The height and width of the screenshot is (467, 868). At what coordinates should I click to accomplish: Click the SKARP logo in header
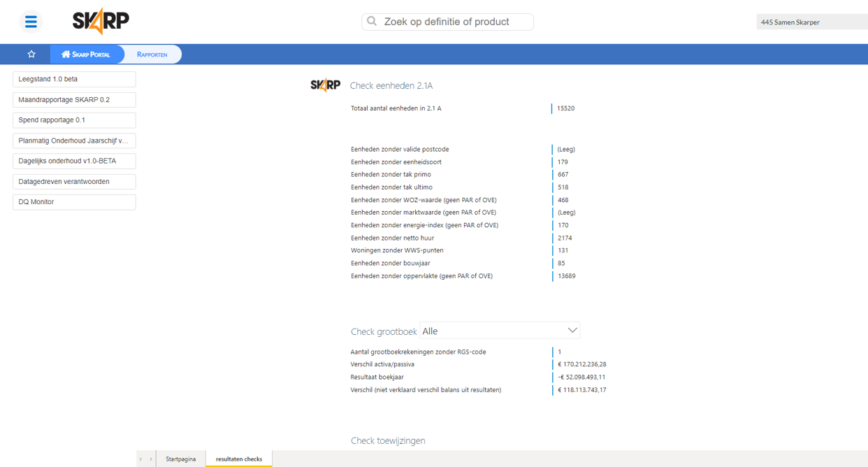pos(101,22)
